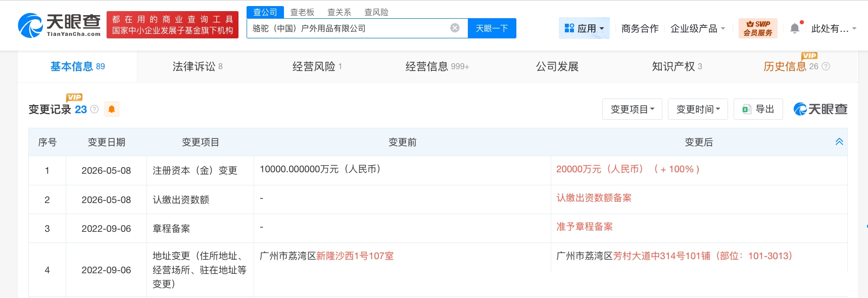
Task: Open the 应用 apps dropdown
Action: (585, 28)
